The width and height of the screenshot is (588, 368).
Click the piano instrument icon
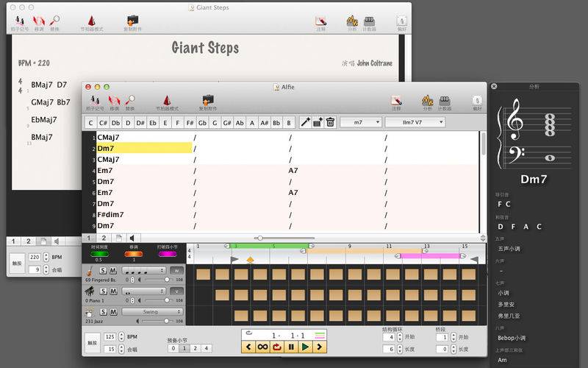(x=90, y=291)
